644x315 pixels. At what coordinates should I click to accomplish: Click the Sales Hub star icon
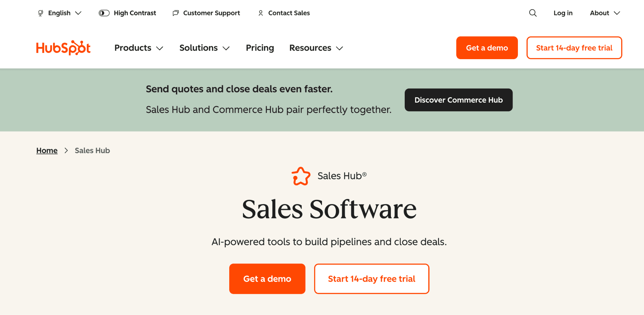click(x=301, y=177)
